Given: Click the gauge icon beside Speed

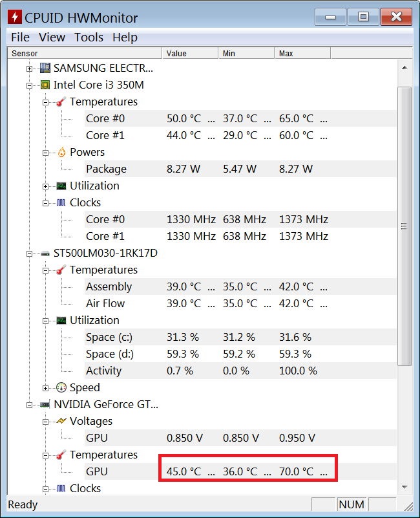Looking at the screenshot, I should (61, 387).
